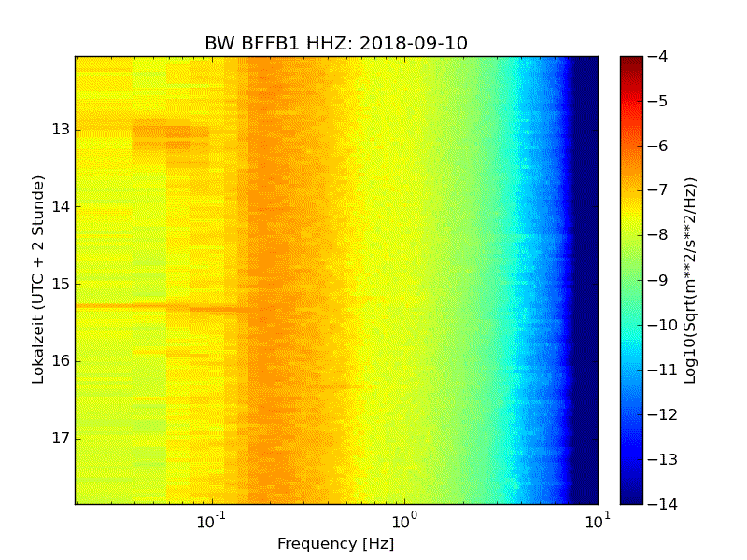Image resolution: width=747 pixels, height=560 pixels.
Task: Click the dark blue band near 10 Hz
Action: coord(585,280)
